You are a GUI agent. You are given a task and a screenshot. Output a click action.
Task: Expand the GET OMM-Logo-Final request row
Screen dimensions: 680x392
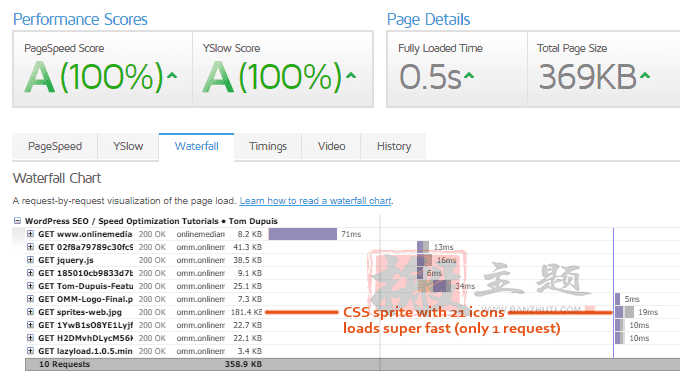click(x=30, y=299)
